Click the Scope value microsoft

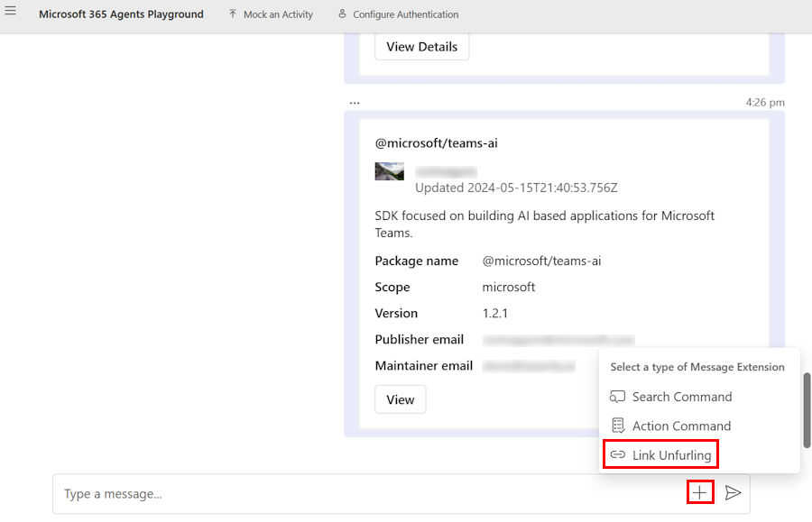coord(509,287)
